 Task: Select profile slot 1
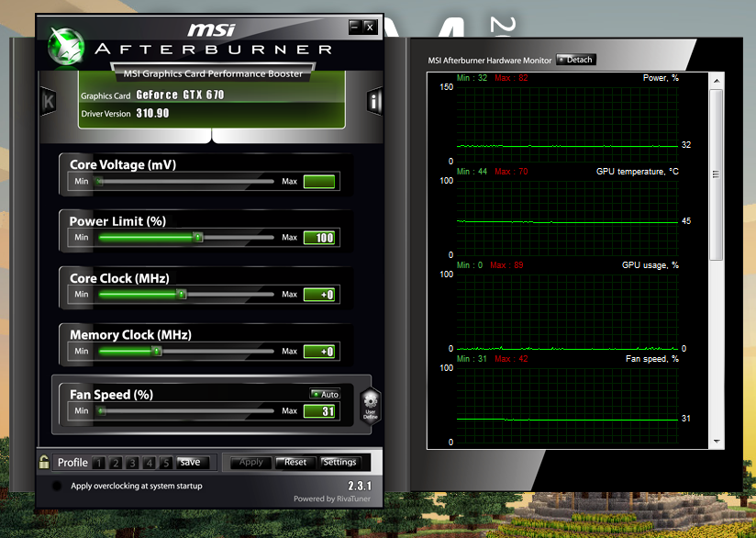(x=99, y=463)
